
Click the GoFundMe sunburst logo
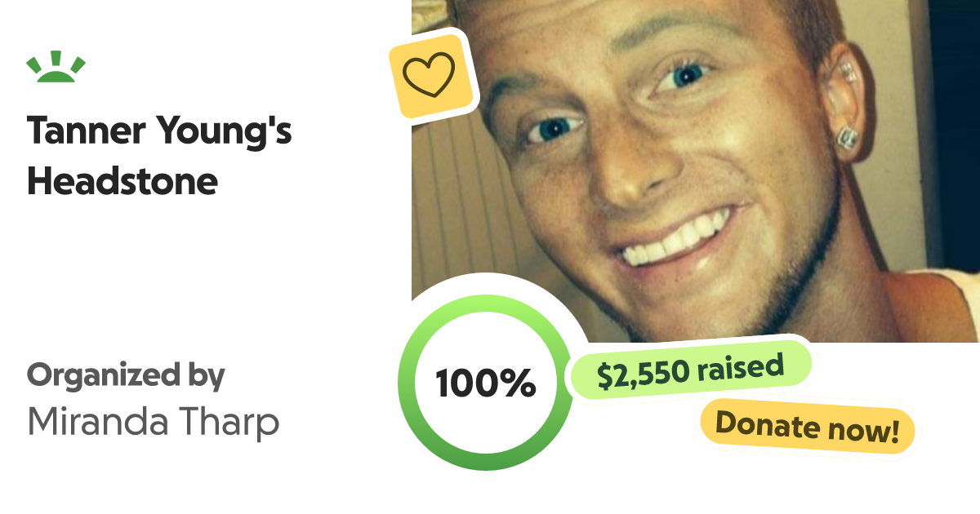[x=56, y=69]
